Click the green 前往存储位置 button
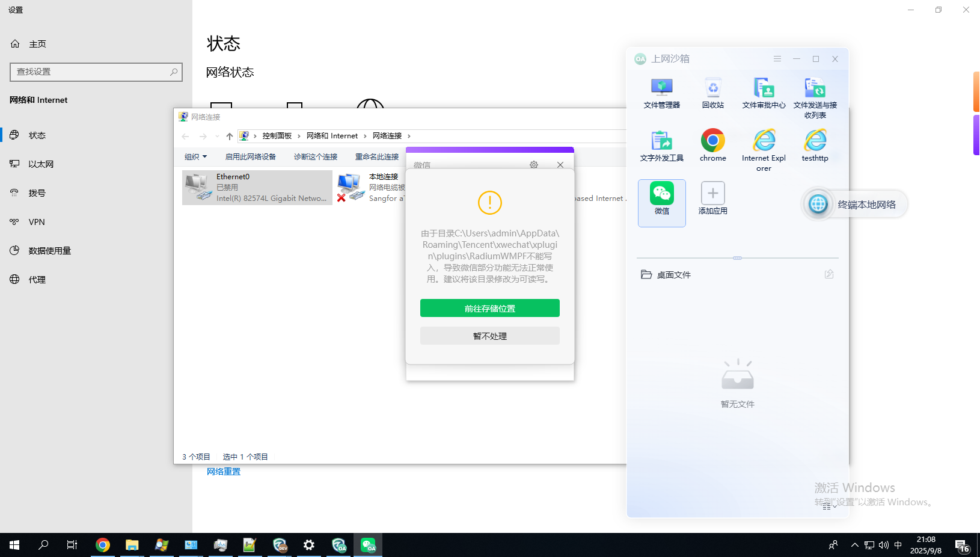 pos(489,308)
